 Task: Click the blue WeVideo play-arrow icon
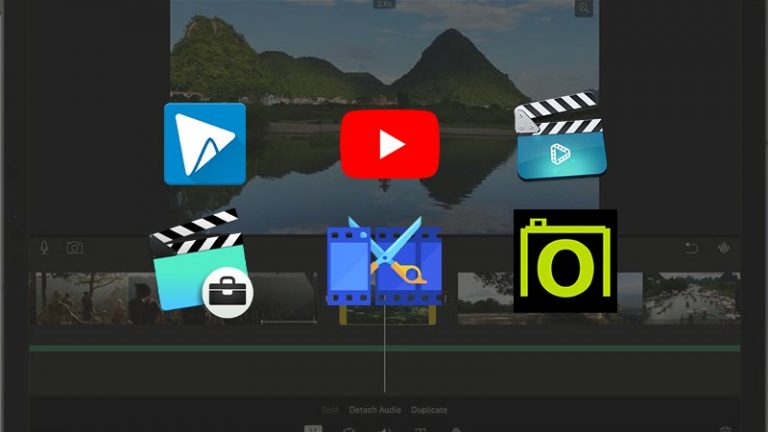point(205,144)
